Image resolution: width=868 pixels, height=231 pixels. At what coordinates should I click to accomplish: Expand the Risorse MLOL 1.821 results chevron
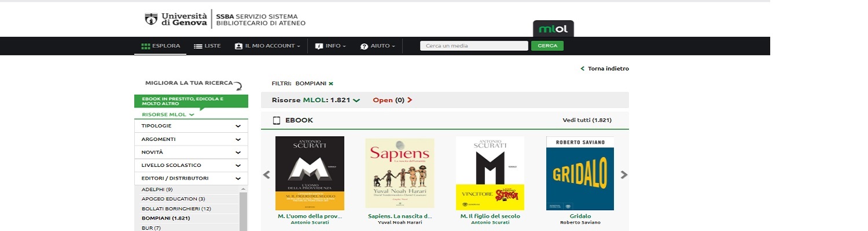356,100
